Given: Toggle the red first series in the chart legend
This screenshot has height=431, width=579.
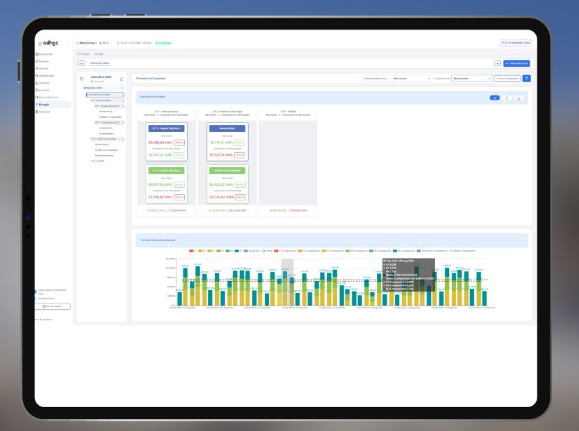Looking at the screenshot, I should pos(192,251).
